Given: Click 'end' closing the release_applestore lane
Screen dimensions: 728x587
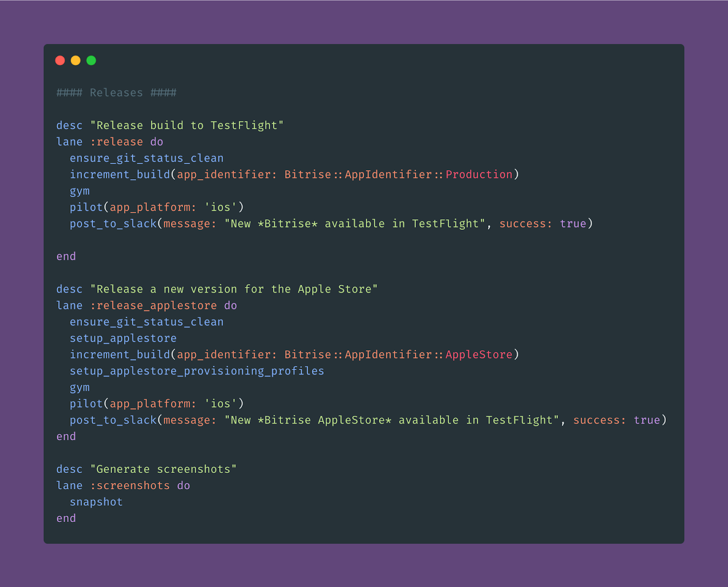Looking at the screenshot, I should (66, 437).
